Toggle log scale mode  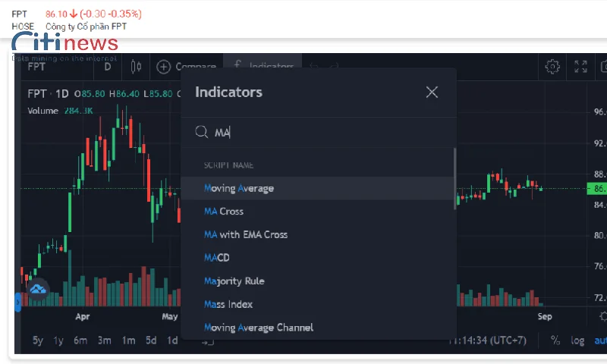click(577, 340)
